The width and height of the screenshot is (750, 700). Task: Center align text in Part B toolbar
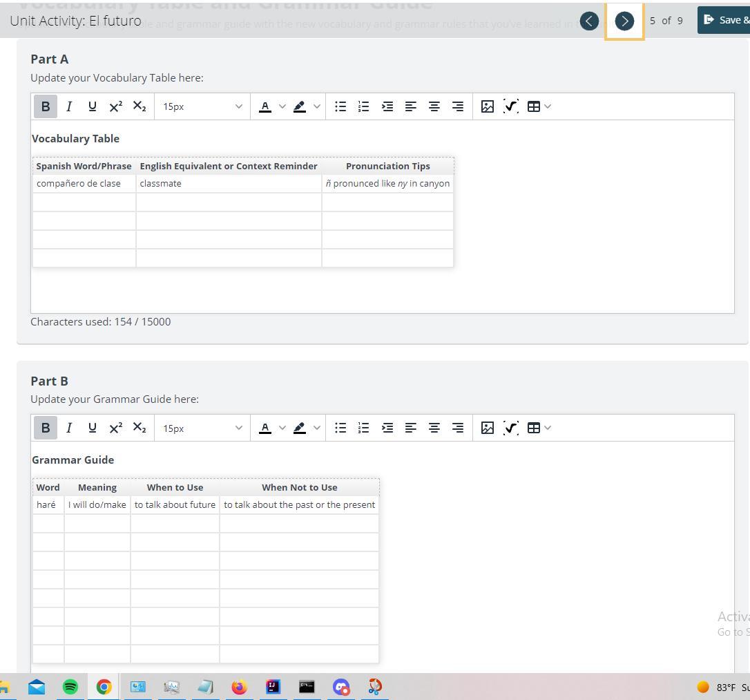tap(434, 428)
